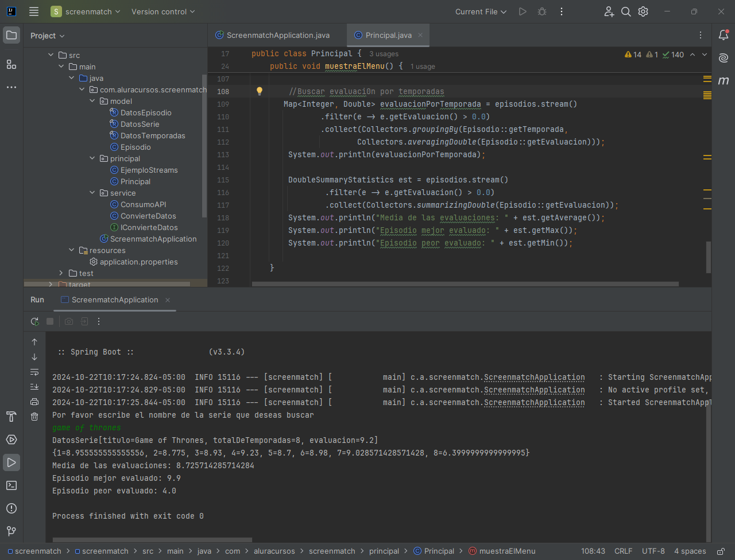The height and width of the screenshot is (560, 735).
Task: Click the quick-fix light bulb on line 108
Action: (x=260, y=91)
